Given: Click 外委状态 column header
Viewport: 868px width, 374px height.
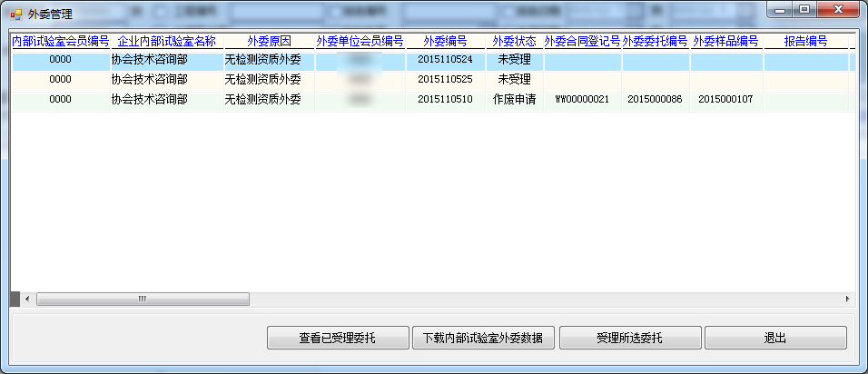Looking at the screenshot, I should coord(514,42).
